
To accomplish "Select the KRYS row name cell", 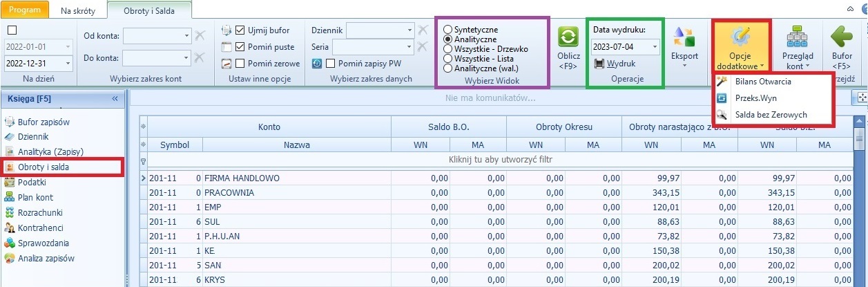I will point(297,279).
